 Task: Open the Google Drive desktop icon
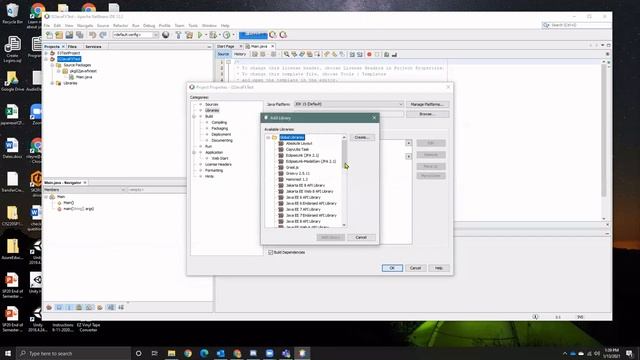pos(12,81)
